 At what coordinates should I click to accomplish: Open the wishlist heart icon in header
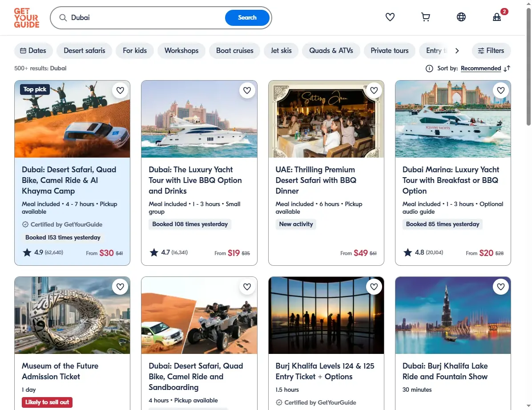(390, 17)
